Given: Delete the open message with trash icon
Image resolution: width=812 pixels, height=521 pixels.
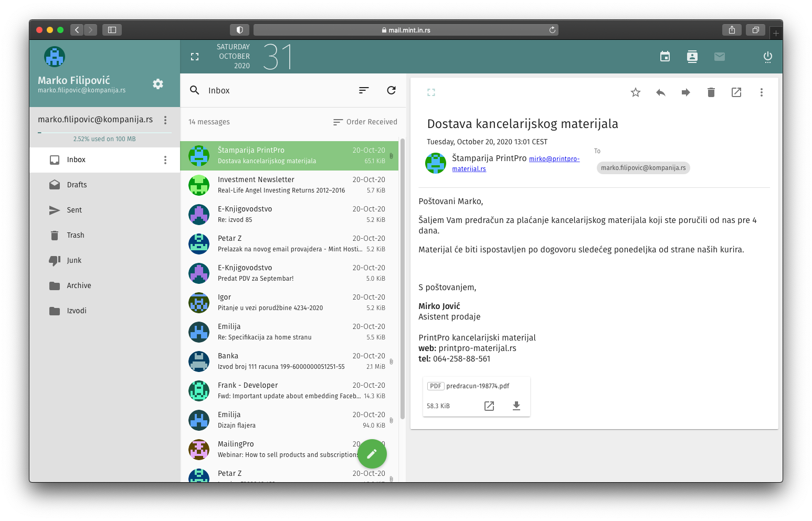Looking at the screenshot, I should (711, 93).
